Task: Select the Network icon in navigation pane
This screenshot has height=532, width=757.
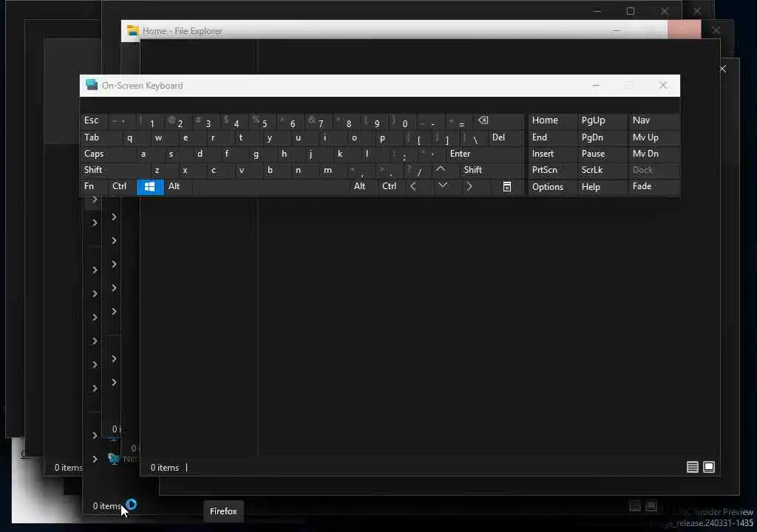Action: pyautogui.click(x=113, y=458)
